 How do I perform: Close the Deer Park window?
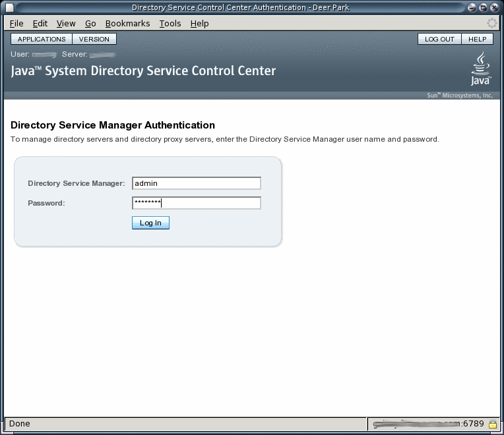point(494,7)
